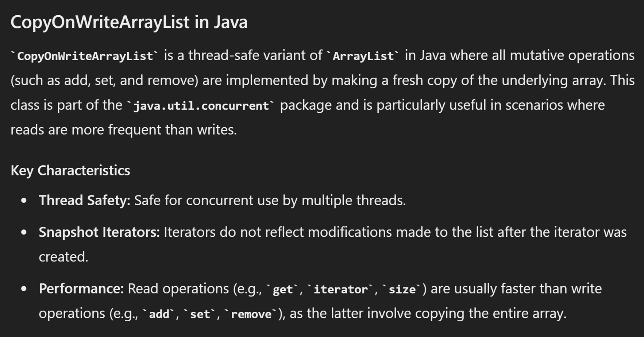644x337 pixels.
Task: Click the java.util.concurrent code text
Action: pyautogui.click(x=200, y=105)
